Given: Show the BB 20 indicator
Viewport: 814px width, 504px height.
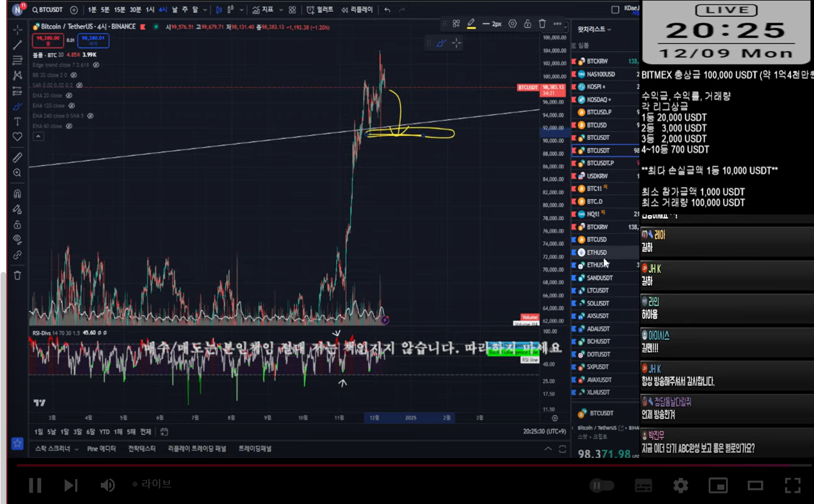Looking at the screenshot, I should (73, 75).
